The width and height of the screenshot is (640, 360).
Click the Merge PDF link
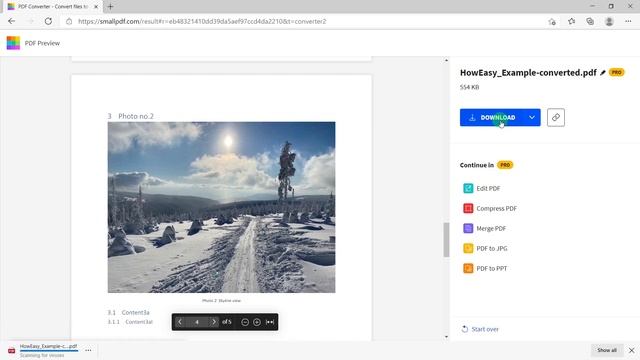point(491,228)
